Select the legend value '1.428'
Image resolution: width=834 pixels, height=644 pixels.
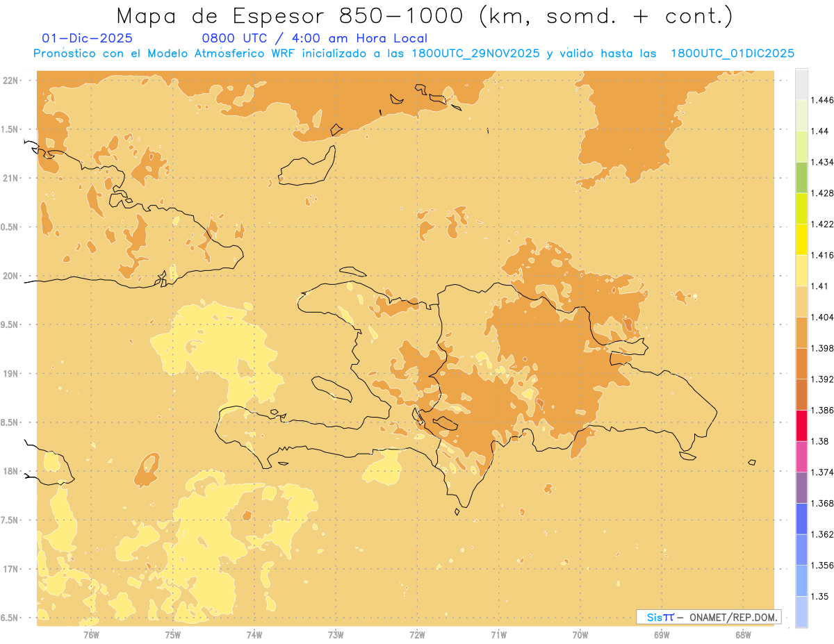click(822, 193)
